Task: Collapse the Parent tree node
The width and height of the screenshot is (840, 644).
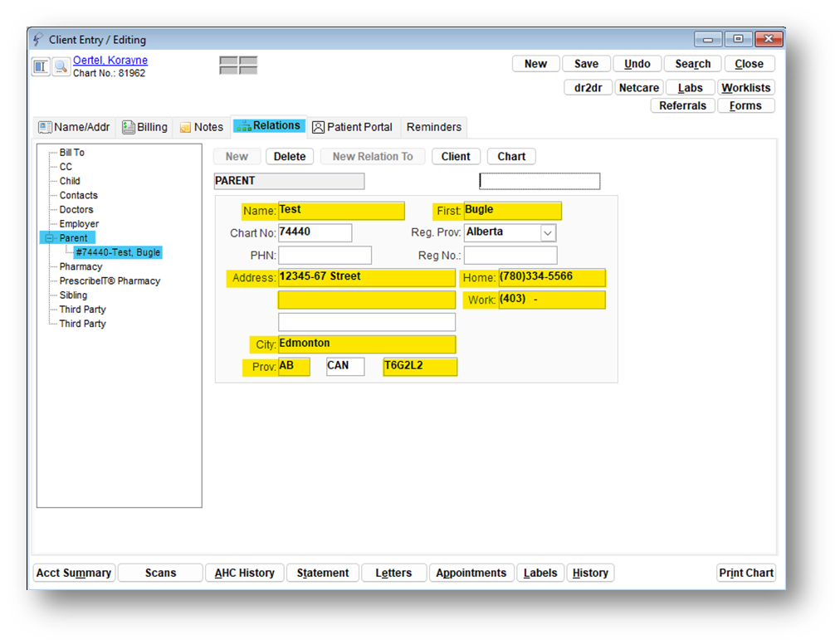Action: (x=49, y=238)
